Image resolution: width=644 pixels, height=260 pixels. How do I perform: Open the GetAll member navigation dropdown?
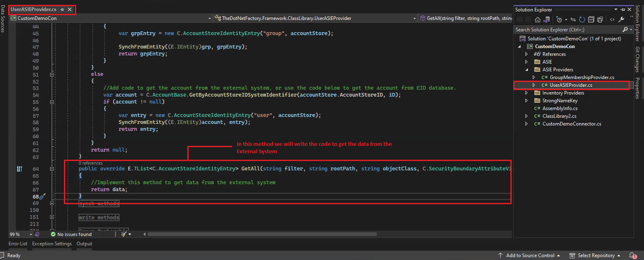tap(466, 18)
